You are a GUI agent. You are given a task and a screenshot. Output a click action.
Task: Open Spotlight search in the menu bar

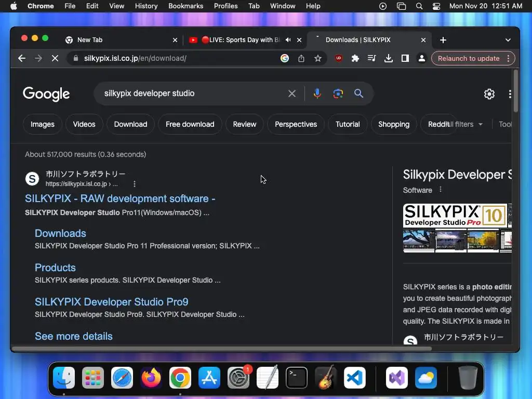419,6
